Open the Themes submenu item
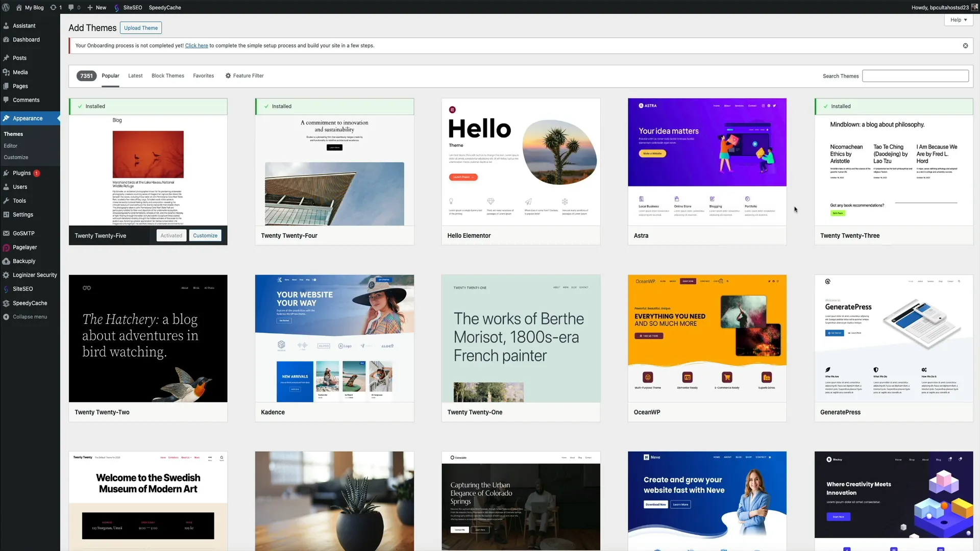This screenshot has width=980, height=551. [x=13, y=134]
